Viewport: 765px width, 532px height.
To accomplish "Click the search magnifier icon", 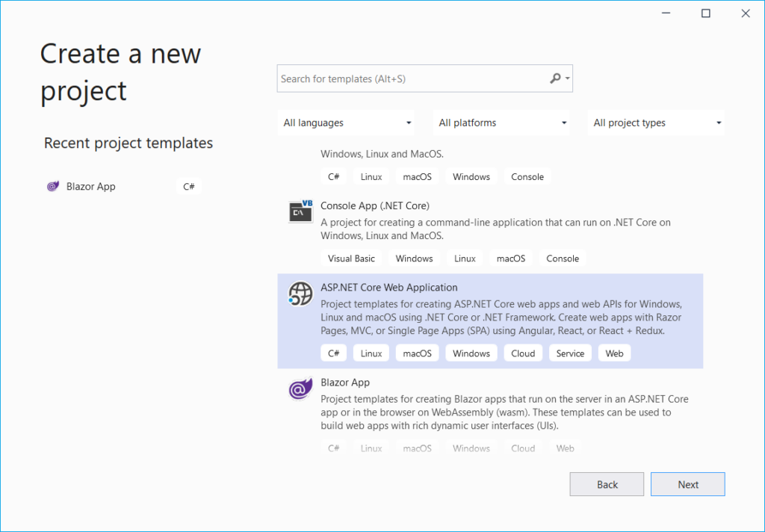I will pyautogui.click(x=555, y=78).
